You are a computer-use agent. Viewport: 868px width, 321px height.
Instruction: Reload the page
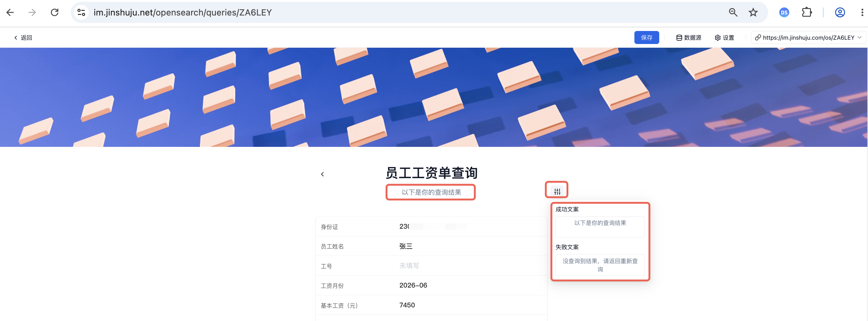[x=55, y=12]
